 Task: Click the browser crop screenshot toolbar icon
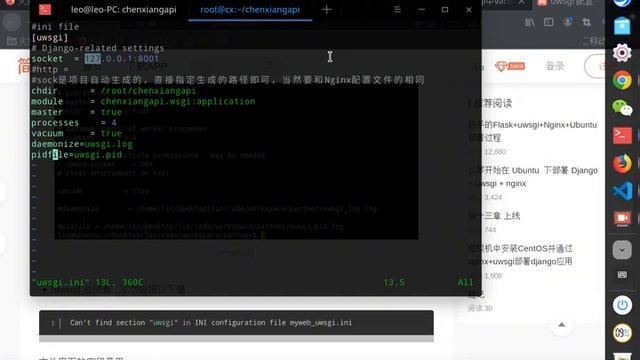click(x=587, y=22)
